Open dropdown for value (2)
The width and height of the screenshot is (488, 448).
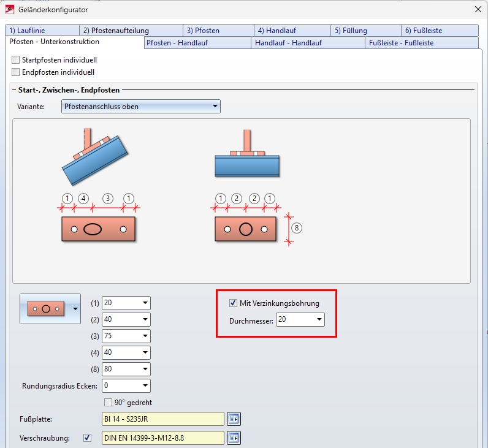pyautogui.click(x=145, y=319)
